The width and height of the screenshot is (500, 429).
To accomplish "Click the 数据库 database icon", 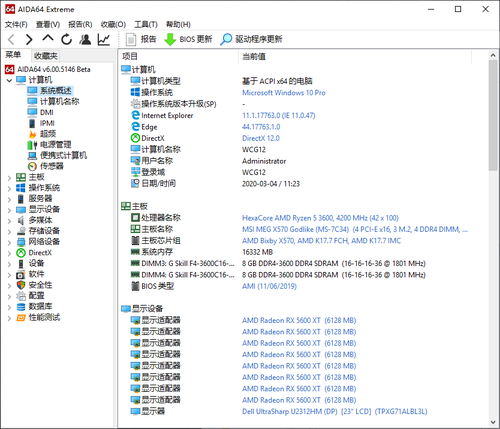I will click(x=21, y=307).
